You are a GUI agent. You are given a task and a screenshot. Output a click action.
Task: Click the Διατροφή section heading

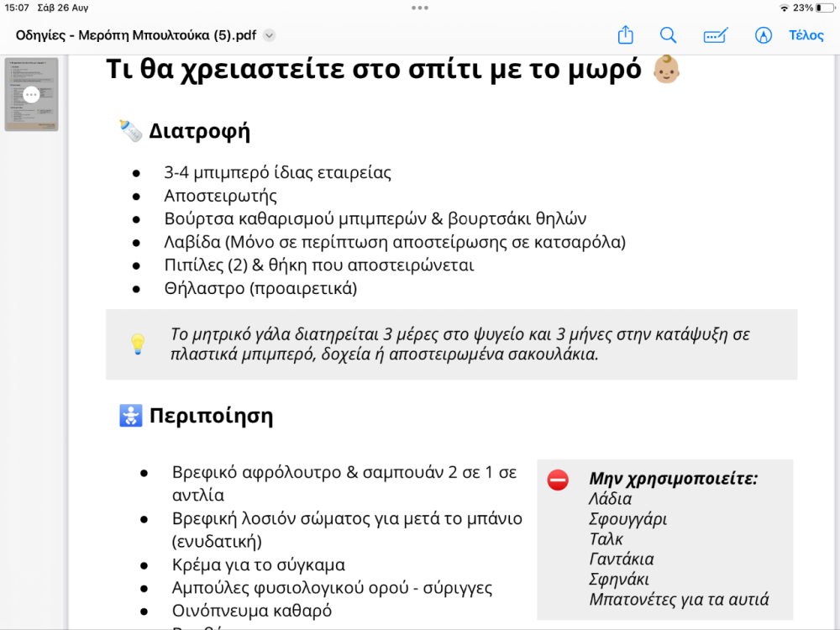point(199,132)
